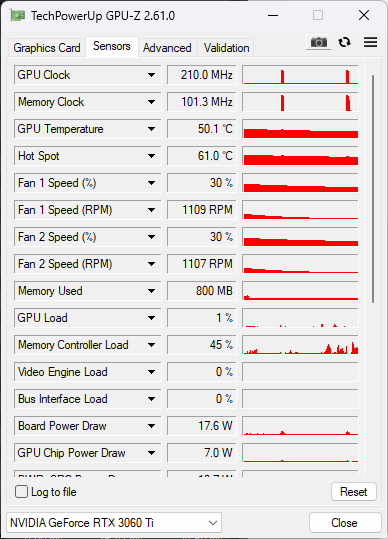Expand the GPU Temperature dropdown arrow
The width and height of the screenshot is (388, 539).
(151, 129)
